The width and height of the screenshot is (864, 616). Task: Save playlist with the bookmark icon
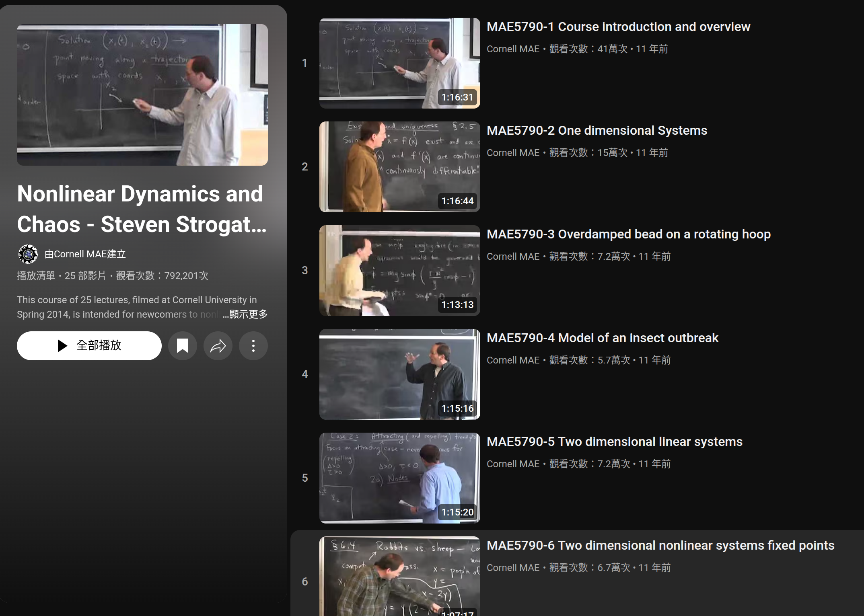click(x=183, y=346)
